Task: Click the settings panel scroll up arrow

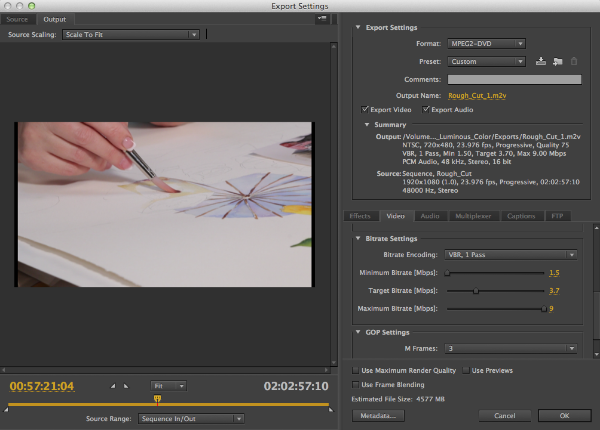Action: tap(596, 228)
